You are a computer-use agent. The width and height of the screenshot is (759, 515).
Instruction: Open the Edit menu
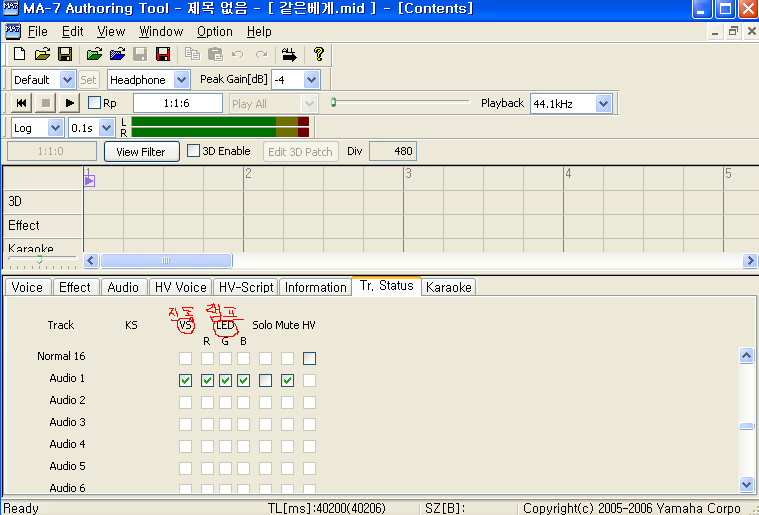point(73,31)
